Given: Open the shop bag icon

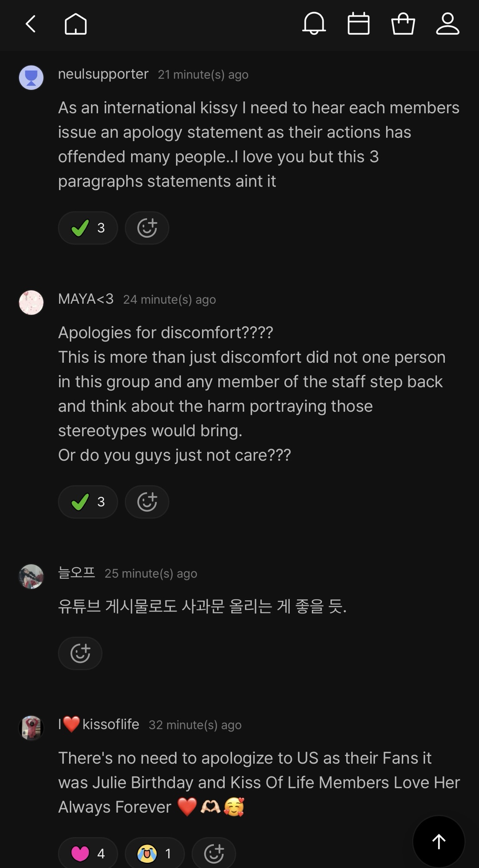Looking at the screenshot, I should click(403, 24).
